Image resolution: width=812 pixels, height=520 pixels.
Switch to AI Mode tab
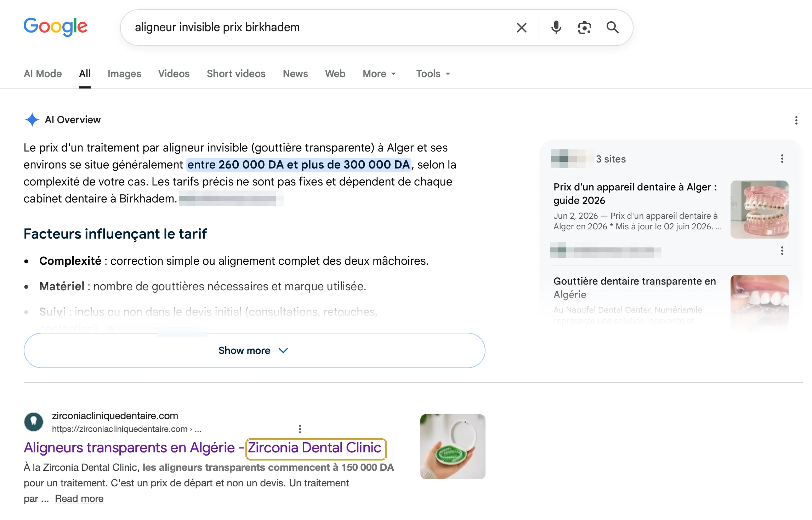[42, 74]
